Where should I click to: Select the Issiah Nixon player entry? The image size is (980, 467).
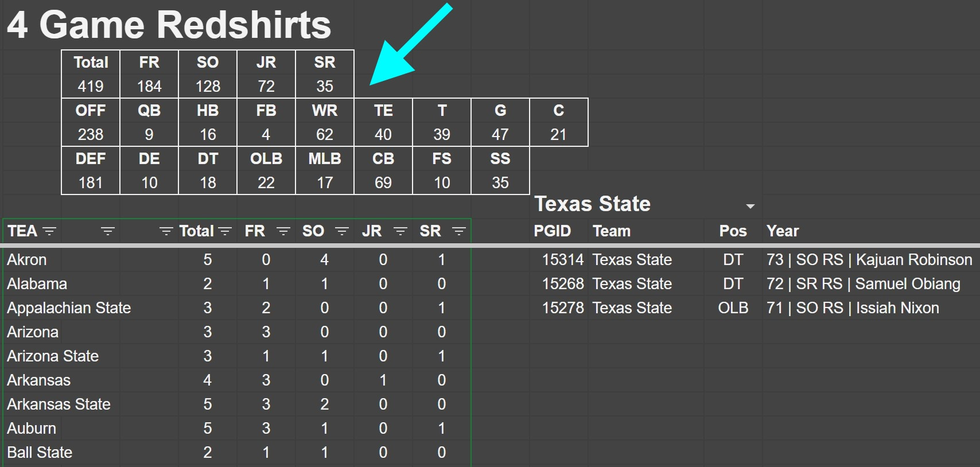[852, 308]
